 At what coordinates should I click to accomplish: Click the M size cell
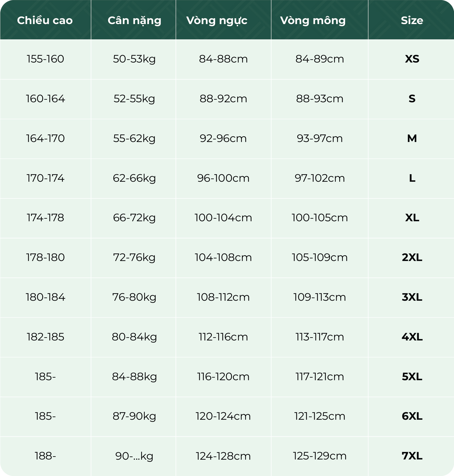tap(412, 138)
